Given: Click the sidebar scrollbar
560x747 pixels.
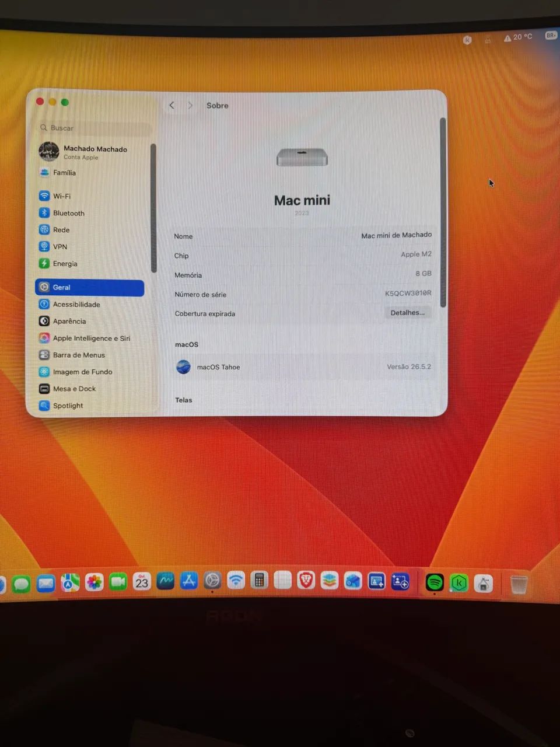Looking at the screenshot, I should [153, 208].
